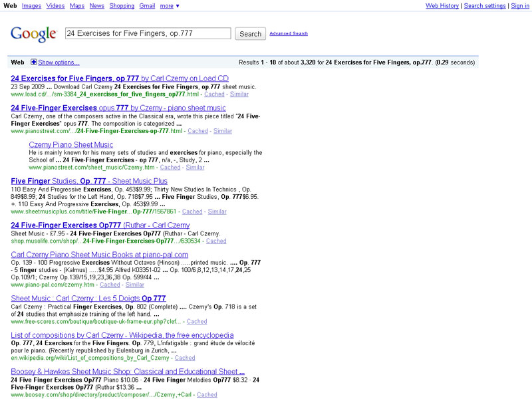Open 'Czerny Piano Sheet Music' result
Image resolution: width=532 pixels, height=399 pixels.
(71, 144)
